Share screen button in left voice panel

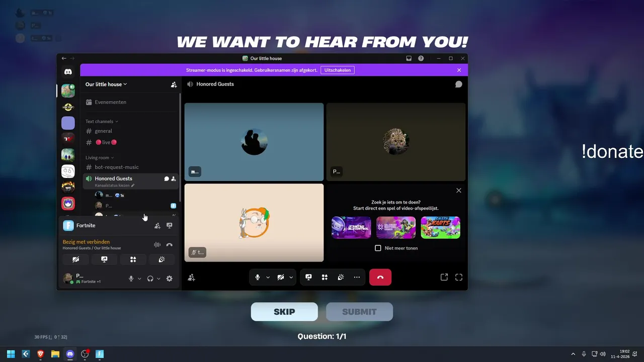tap(104, 259)
